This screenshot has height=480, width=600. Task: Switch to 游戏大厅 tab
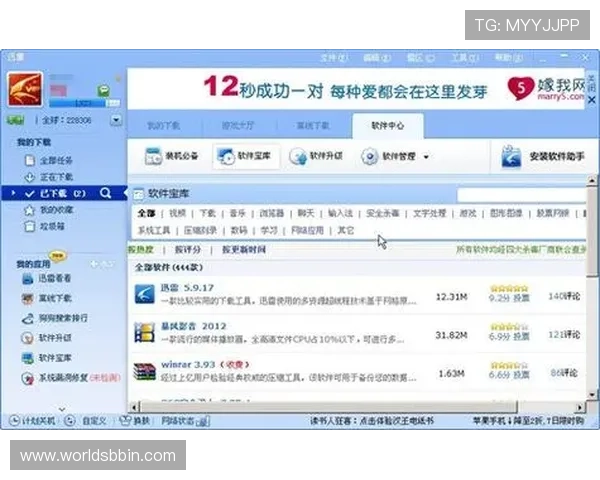pyautogui.click(x=238, y=125)
